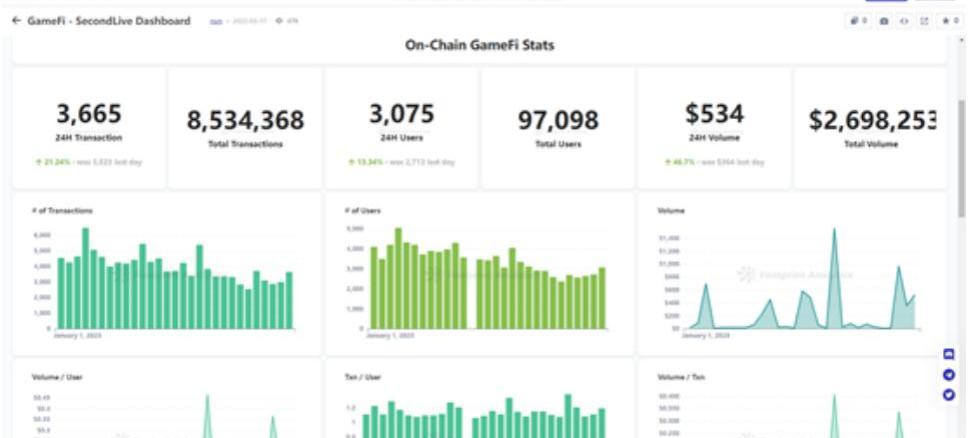Open the embed code icon

tap(903, 21)
